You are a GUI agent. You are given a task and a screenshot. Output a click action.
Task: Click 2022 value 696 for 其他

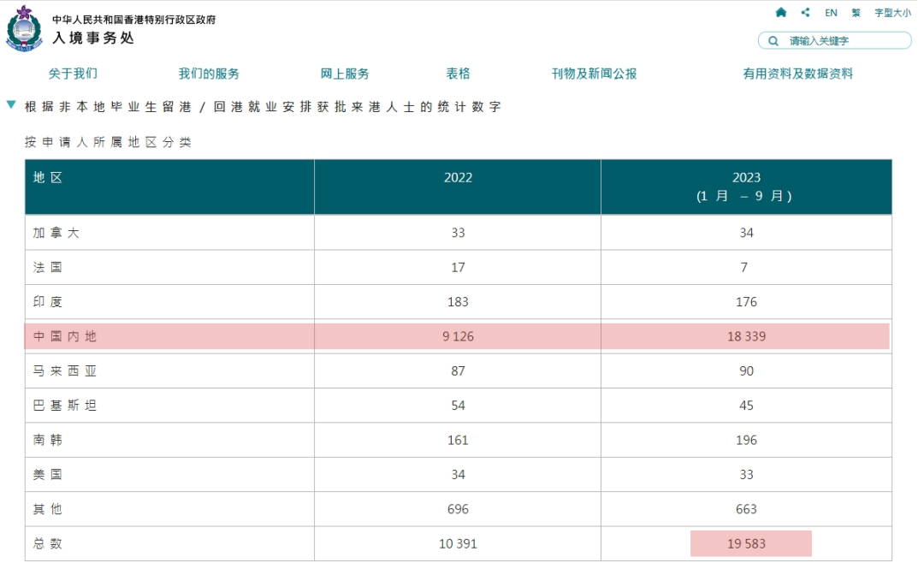click(458, 509)
